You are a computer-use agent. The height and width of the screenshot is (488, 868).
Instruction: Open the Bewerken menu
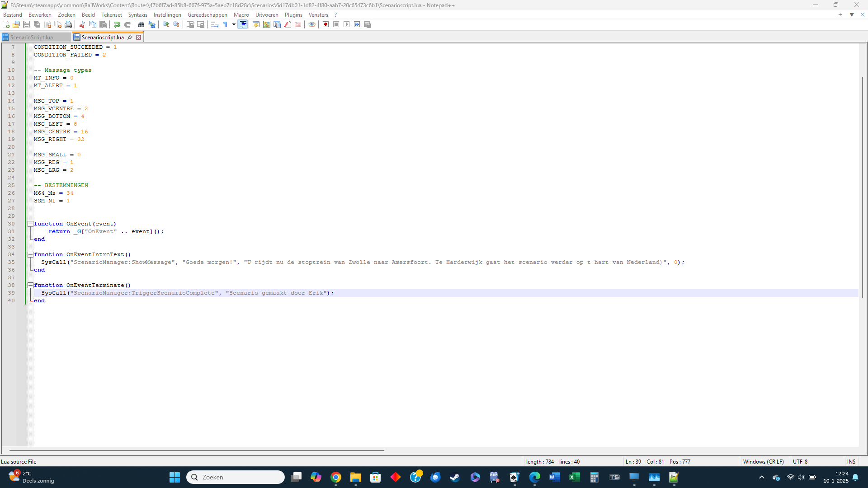(40, 15)
